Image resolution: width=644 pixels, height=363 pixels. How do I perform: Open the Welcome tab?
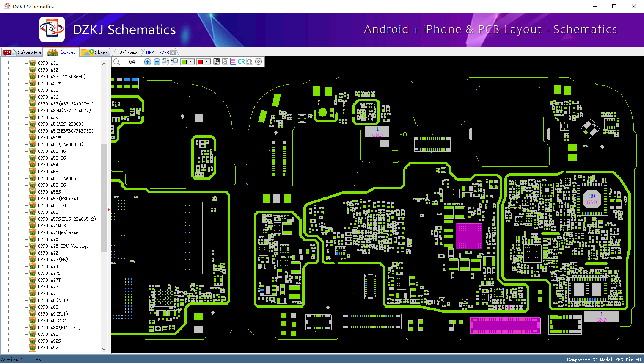[x=128, y=53]
